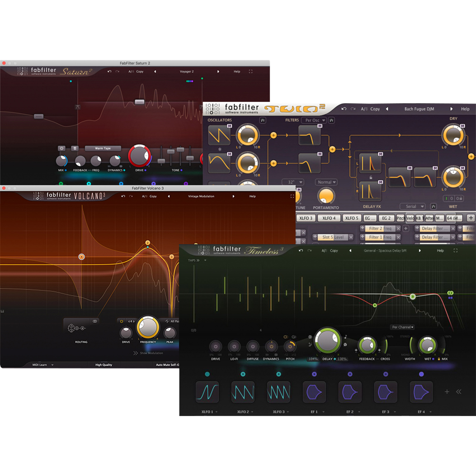Image resolution: width=476 pixels, height=476 pixels.
Task: Open the Normal mode dropdown in Twin 2
Action: [x=326, y=182]
